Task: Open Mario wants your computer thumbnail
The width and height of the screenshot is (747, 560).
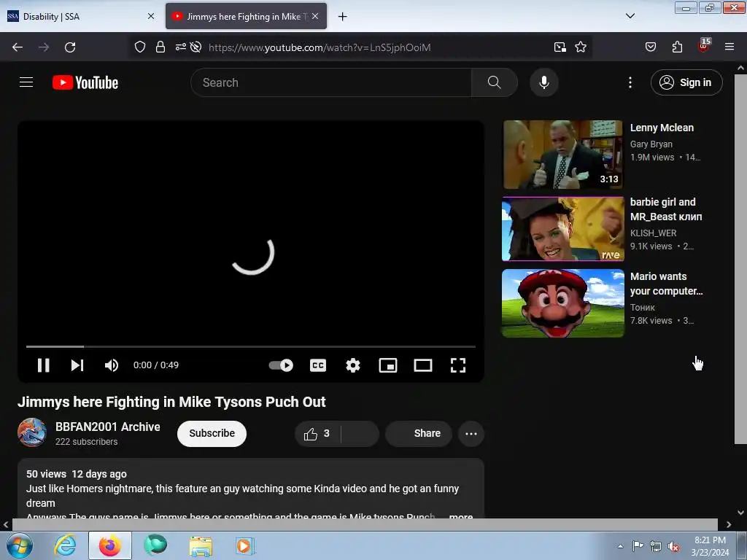Action: (x=562, y=303)
